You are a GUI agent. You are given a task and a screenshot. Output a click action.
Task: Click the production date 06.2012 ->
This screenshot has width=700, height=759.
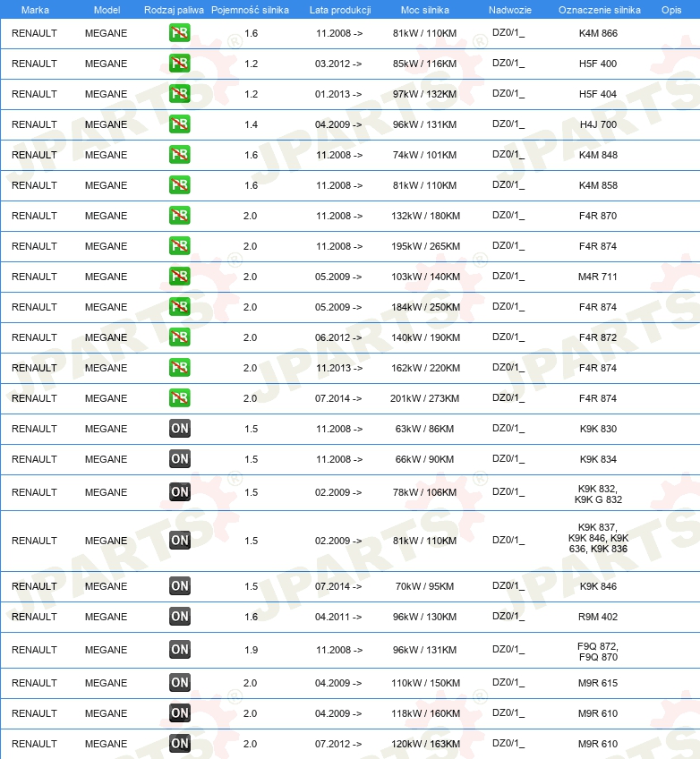tap(337, 337)
